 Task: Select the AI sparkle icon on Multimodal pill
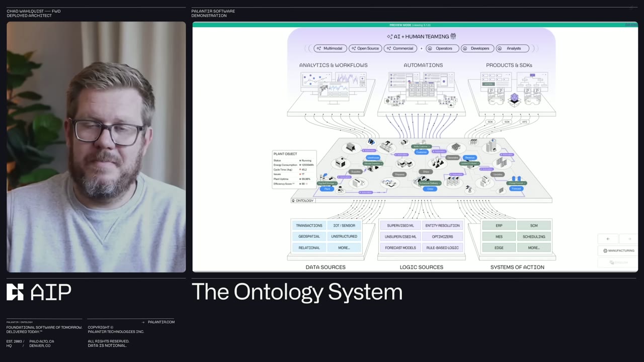[x=319, y=48]
